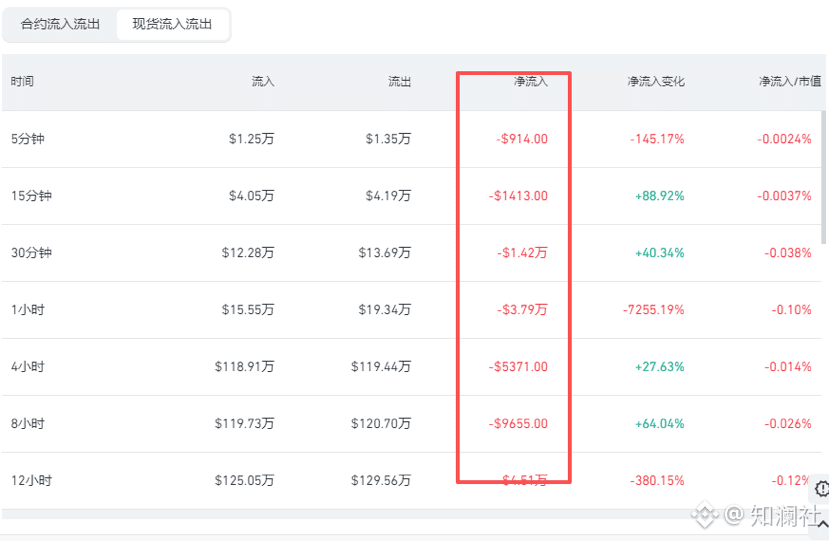The image size is (829, 541).
Task: Click the alert badge icon at bottom right
Action: coord(821,489)
